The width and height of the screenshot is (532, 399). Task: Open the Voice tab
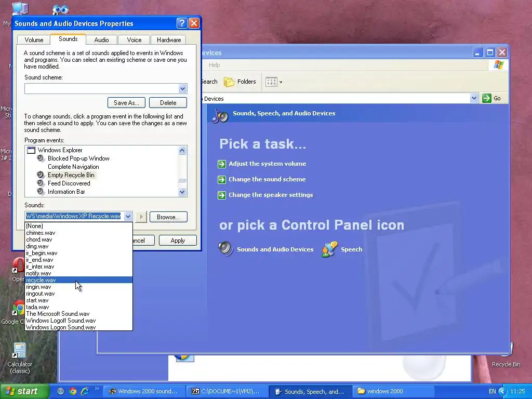tap(134, 39)
